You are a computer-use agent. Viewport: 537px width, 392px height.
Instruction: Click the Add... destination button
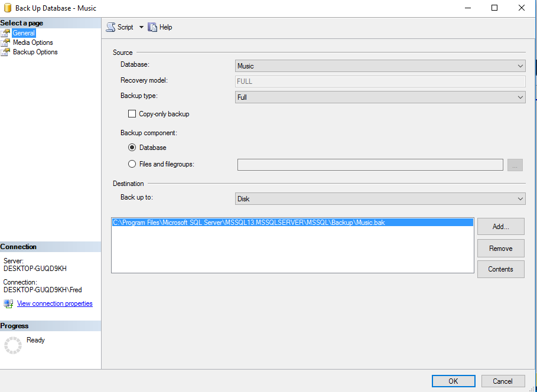[500, 227]
